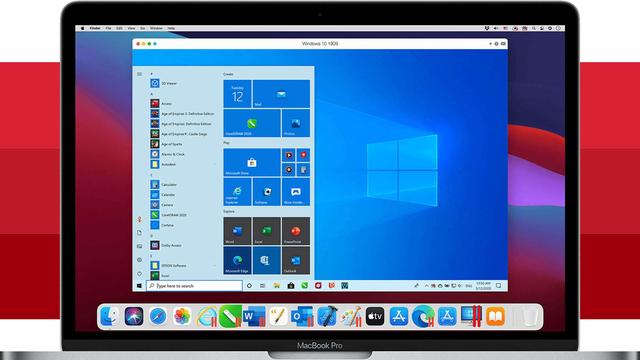Open File Explorer on the Windows taskbar
Viewport: 640px width, 360px height.
click(x=277, y=286)
